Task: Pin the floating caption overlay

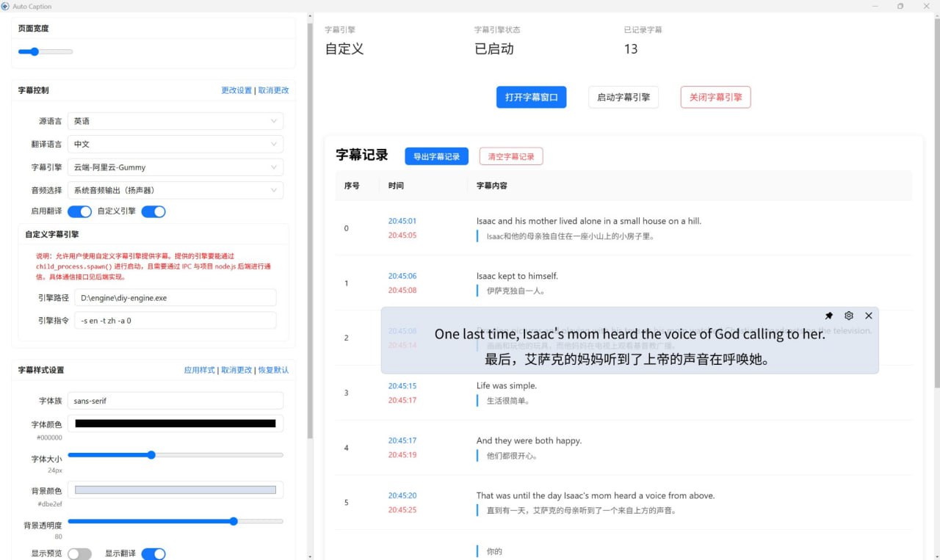Action: (829, 316)
